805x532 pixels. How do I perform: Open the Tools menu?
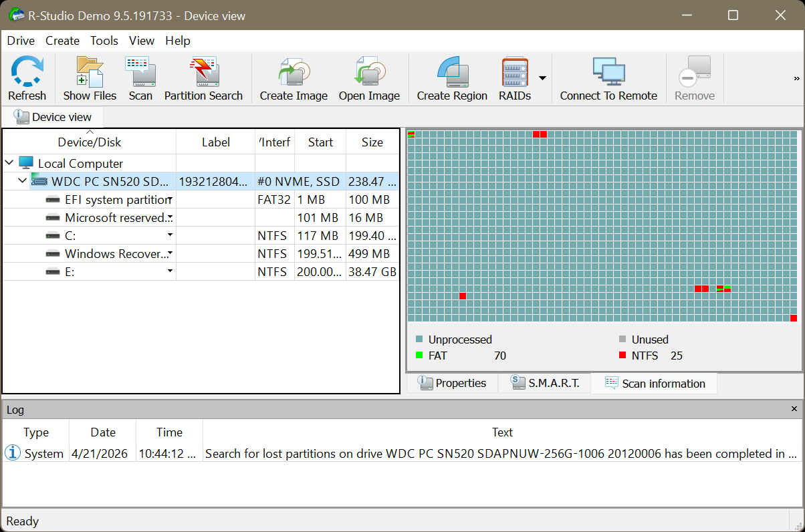[x=104, y=41]
